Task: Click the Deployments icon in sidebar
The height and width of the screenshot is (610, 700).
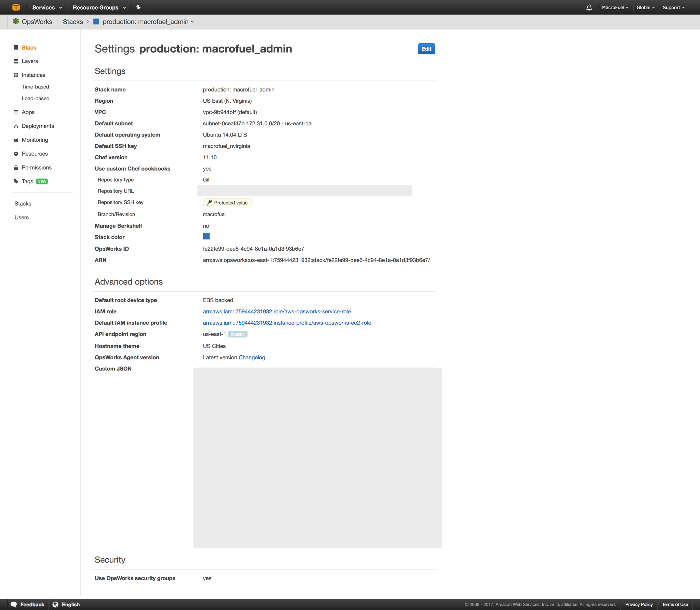Action: (x=16, y=126)
